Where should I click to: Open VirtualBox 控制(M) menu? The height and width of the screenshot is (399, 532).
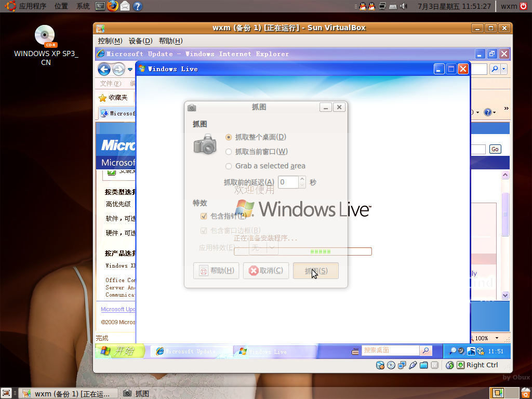coord(110,41)
